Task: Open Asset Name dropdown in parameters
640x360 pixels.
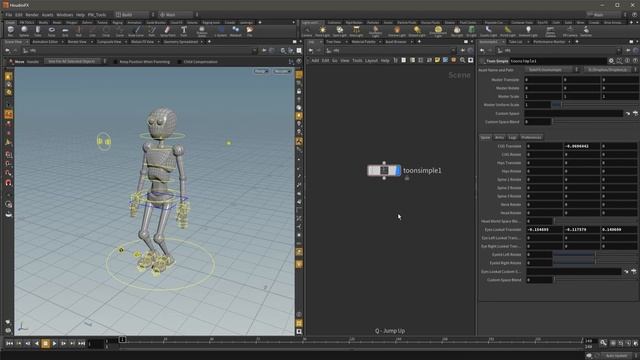Action: point(552,70)
